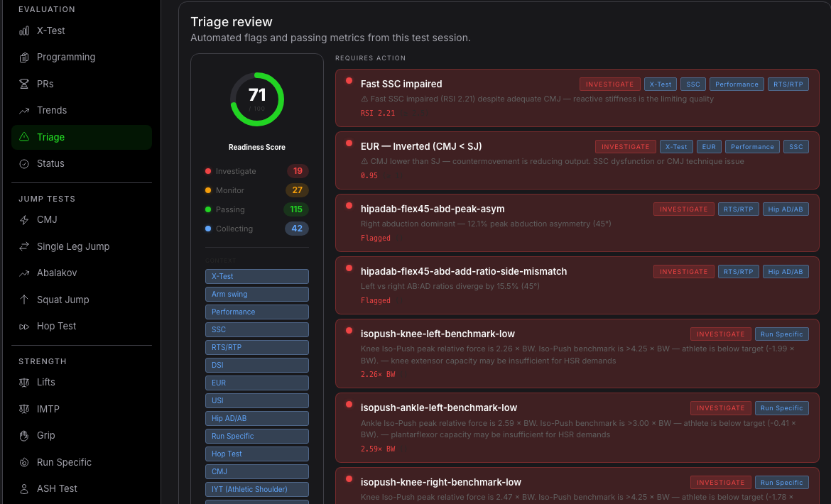This screenshot has height=504, width=831.
Task: Click INVESTIGATE badge on EUR Inverted card
Action: click(x=625, y=147)
